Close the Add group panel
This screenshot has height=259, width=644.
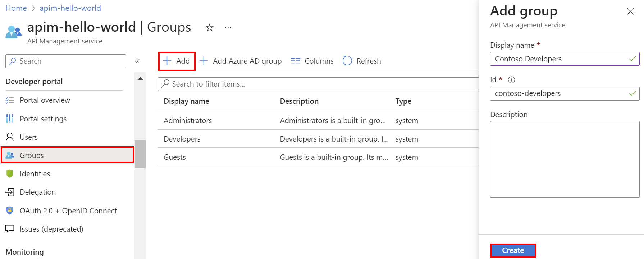[x=630, y=11]
